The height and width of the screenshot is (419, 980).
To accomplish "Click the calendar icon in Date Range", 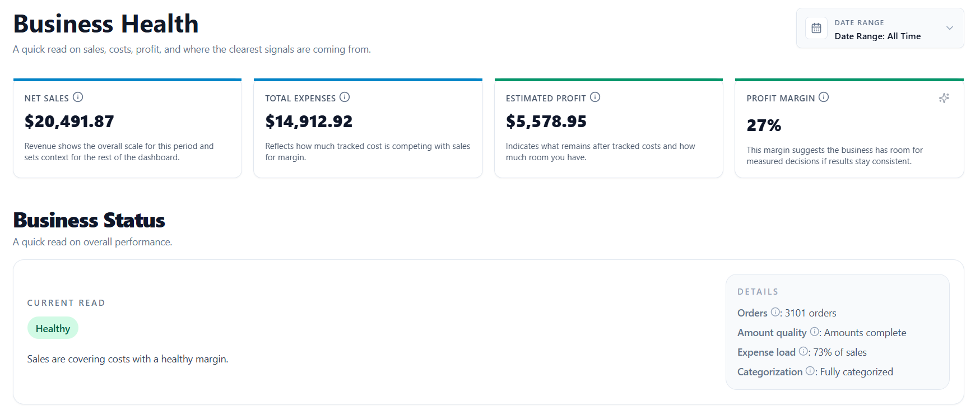I will (x=816, y=28).
